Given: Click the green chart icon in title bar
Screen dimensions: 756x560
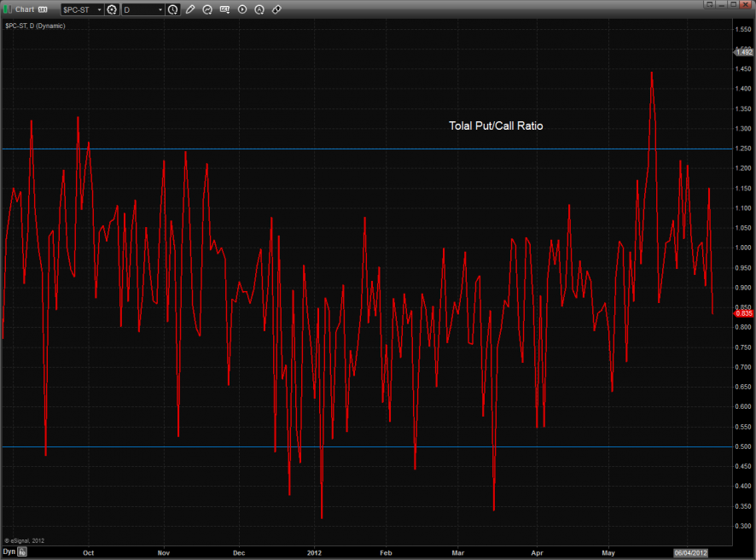Looking at the screenshot, I should pyautogui.click(x=7, y=9).
